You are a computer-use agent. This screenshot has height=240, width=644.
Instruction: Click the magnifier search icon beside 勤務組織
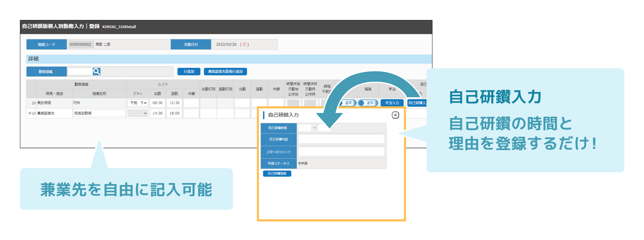96,71
